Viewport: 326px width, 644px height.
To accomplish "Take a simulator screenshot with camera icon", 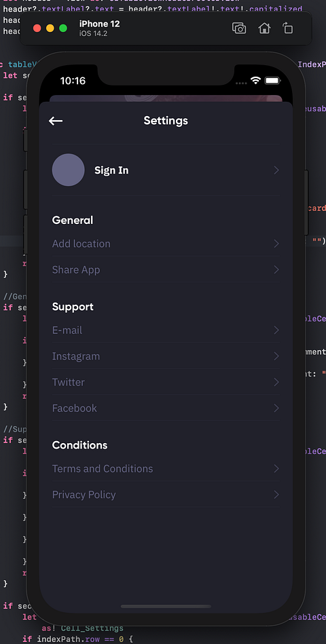I will click(x=239, y=28).
